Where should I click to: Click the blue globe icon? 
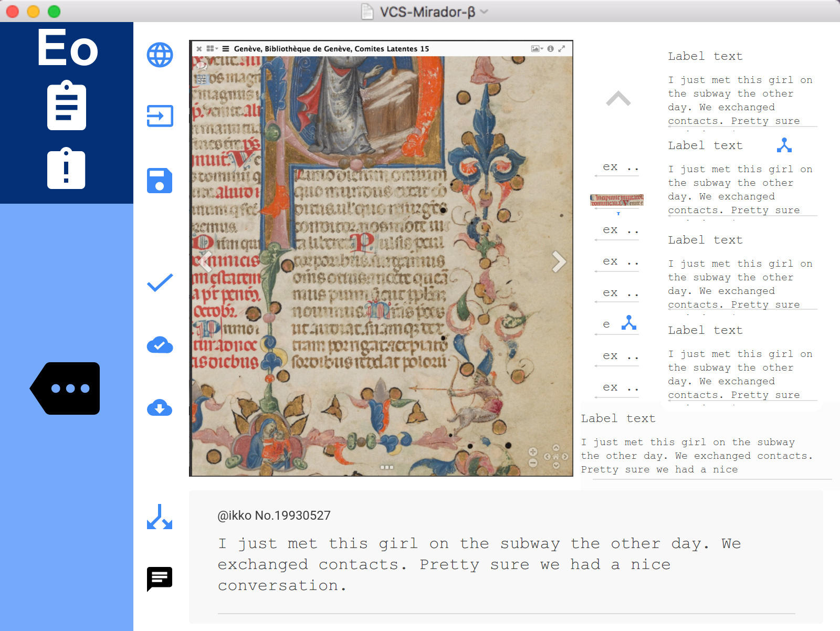tap(160, 55)
